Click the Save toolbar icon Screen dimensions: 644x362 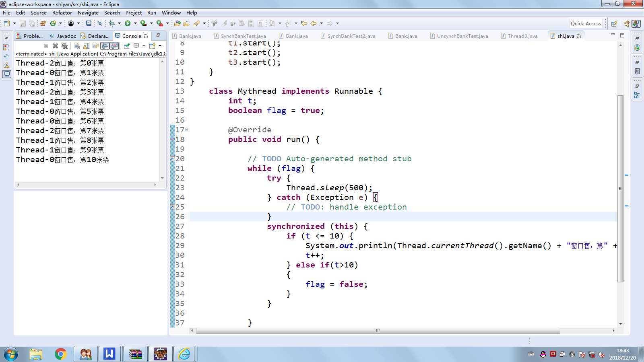(x=23, y=23)
